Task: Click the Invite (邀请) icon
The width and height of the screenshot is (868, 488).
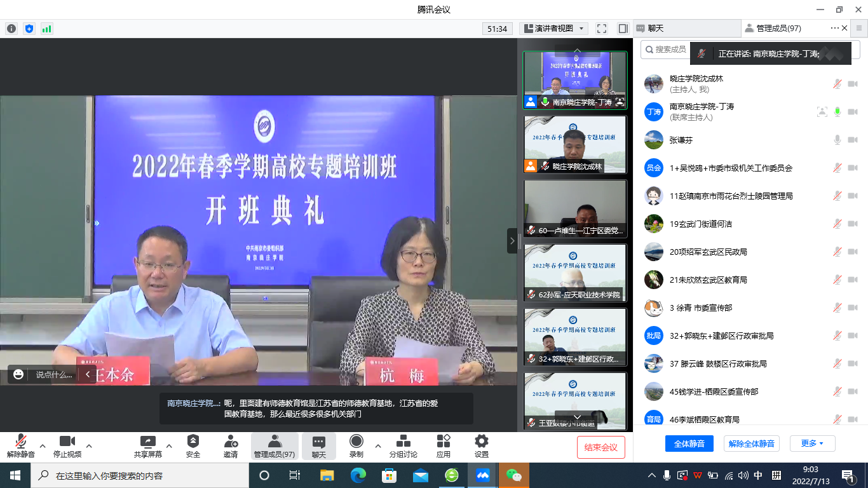Action: [231, 442]
